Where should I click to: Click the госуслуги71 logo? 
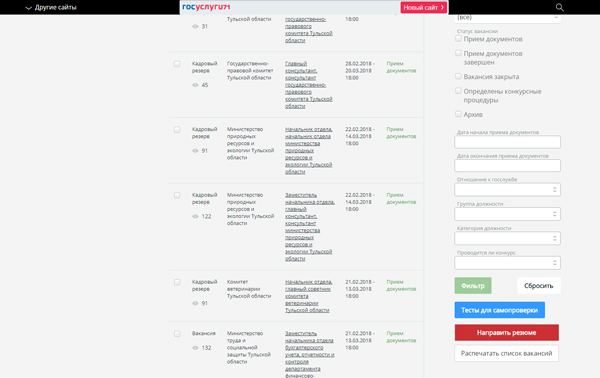pos(206,7)
